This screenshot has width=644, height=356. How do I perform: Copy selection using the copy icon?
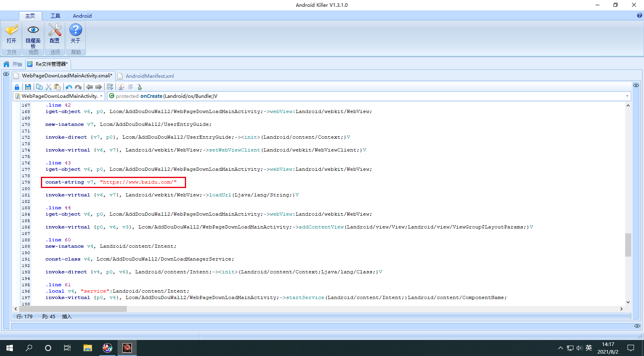point(39,87)
